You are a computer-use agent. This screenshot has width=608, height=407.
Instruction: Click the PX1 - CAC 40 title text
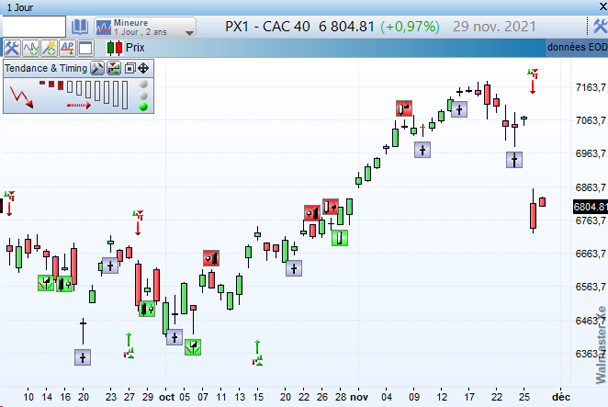(268, 27)
